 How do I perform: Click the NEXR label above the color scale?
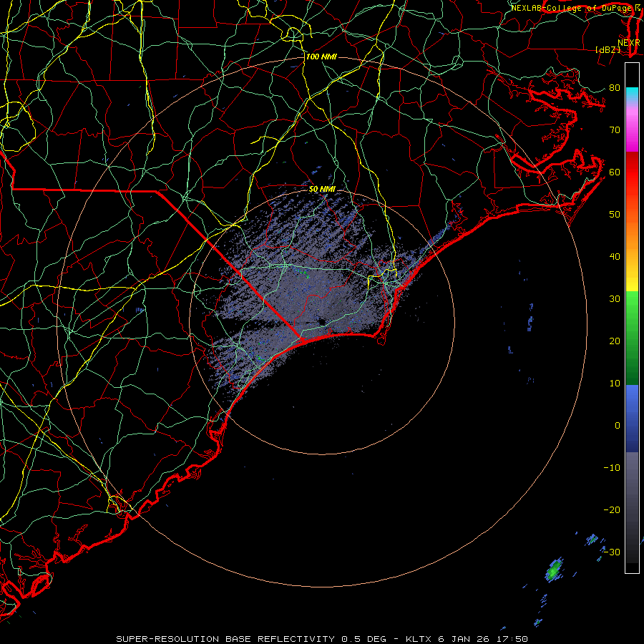(628, 43)
